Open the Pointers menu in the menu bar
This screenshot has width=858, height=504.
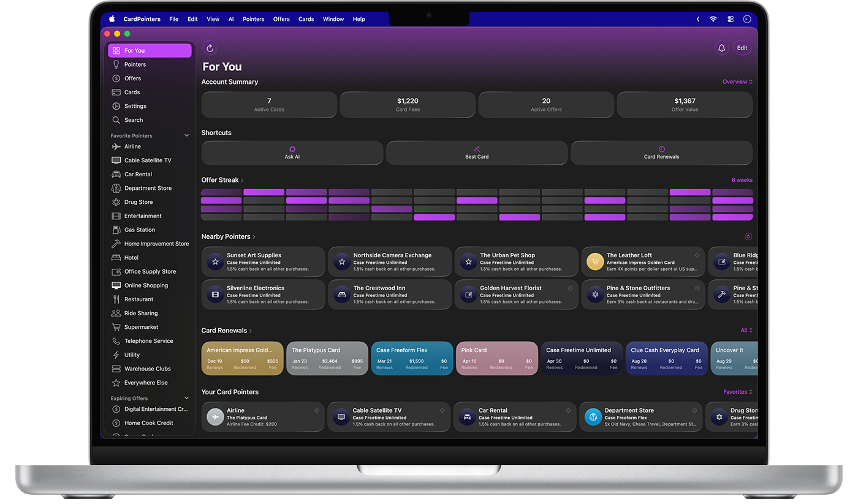(x=253, y=19)
